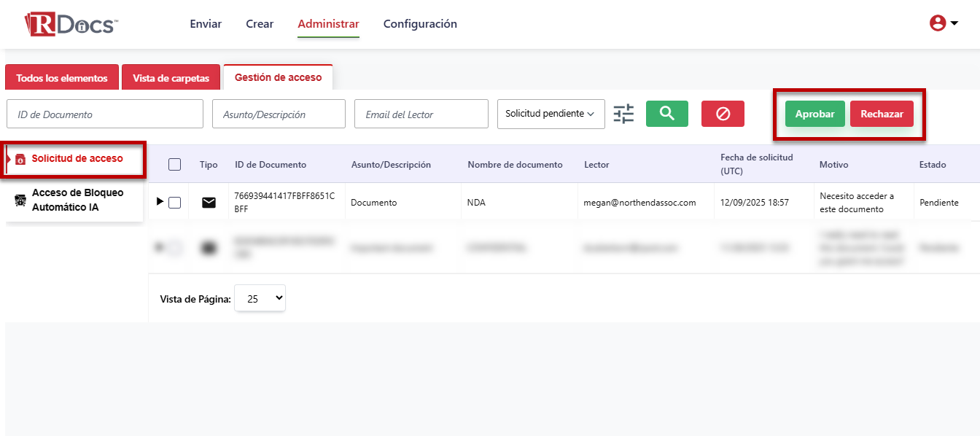Click the Acceso de Bloqueo Automático IA icon

[x=20, y=201]
